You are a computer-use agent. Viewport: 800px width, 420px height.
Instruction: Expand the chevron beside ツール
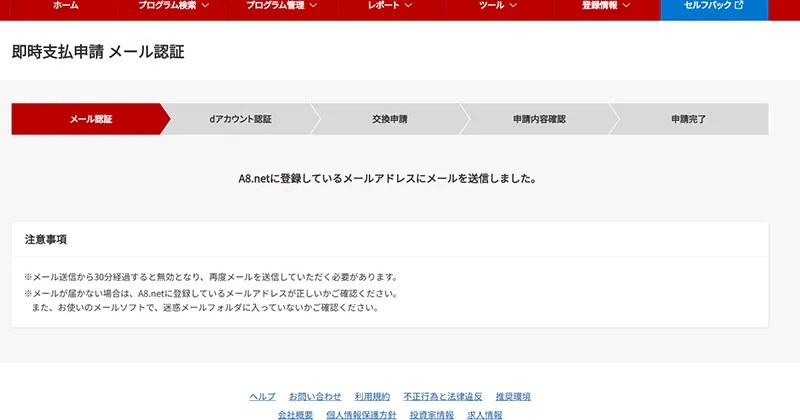(x=513, y=6)
